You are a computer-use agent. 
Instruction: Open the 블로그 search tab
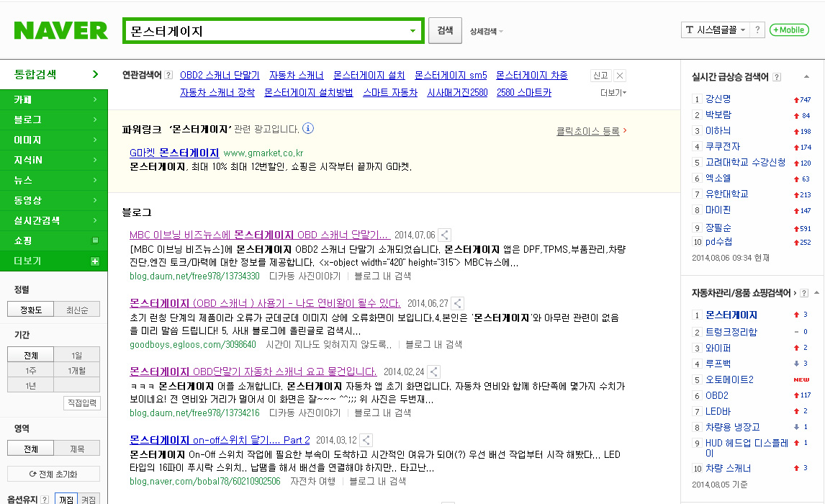54,120
